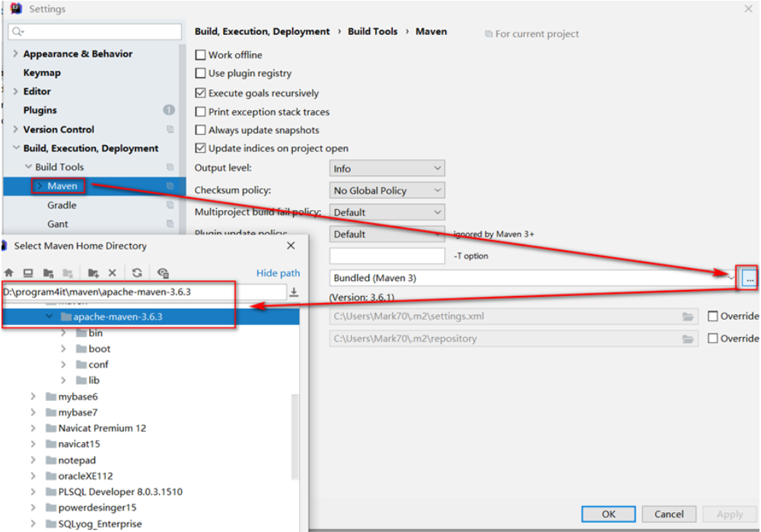Click the Maven home browse (...) button
This screenshot has height=532, width=761.
coord(750,279)
